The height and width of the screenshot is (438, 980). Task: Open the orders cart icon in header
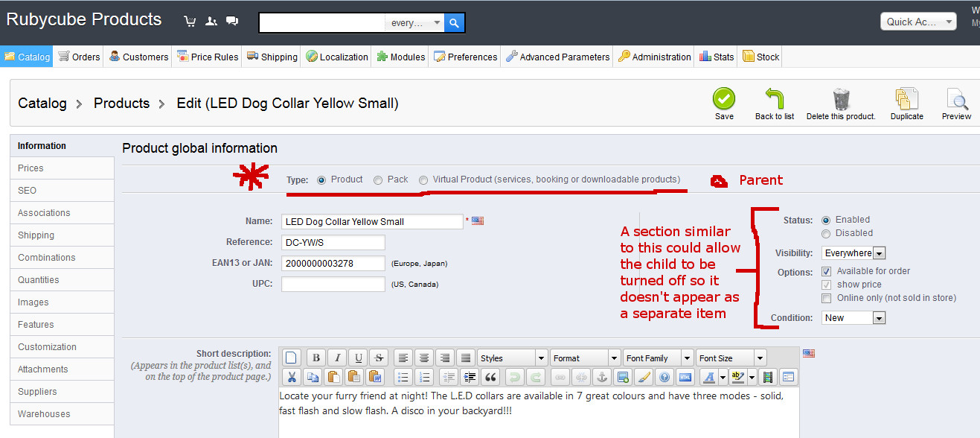190,21
